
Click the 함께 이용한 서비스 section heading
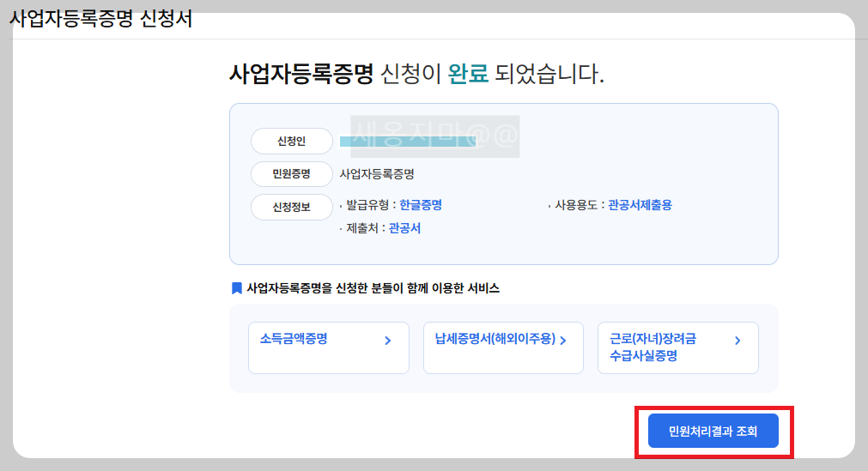click(373, 287)
